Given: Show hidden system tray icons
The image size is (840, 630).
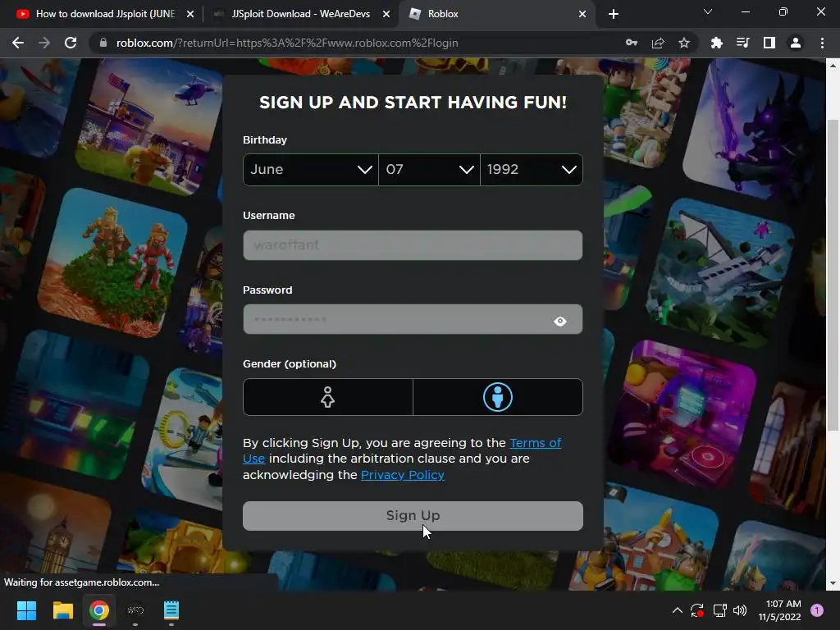Looking at the screenshot, I should pos(677,610).
